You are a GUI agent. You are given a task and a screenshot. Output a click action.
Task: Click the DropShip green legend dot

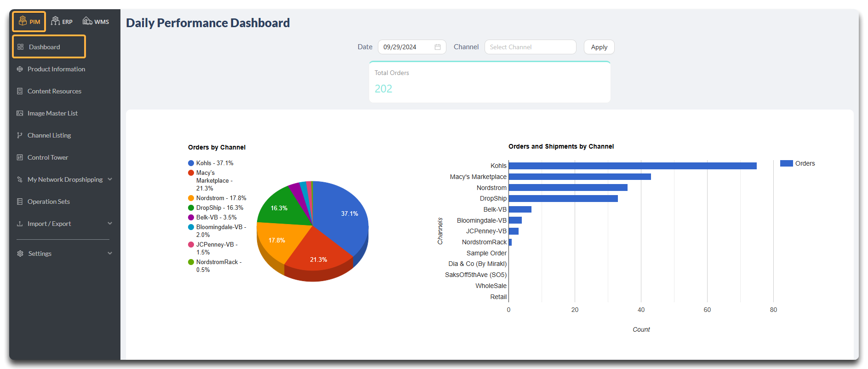191,208
